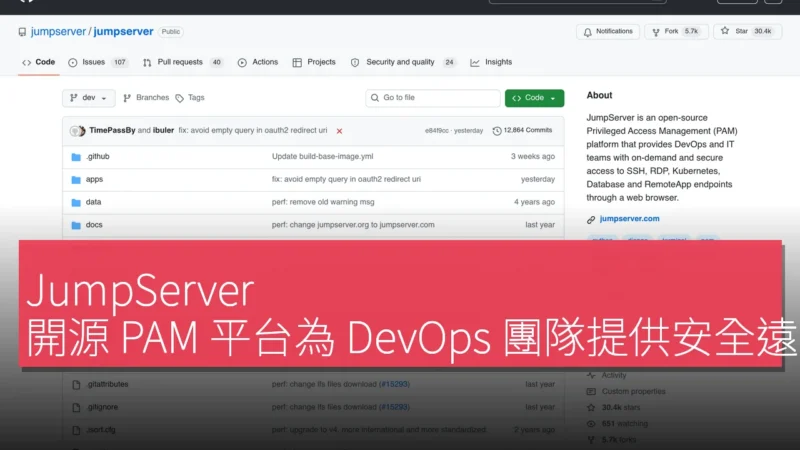
Task: Click the About heading
Action: [x=599, y=95]
